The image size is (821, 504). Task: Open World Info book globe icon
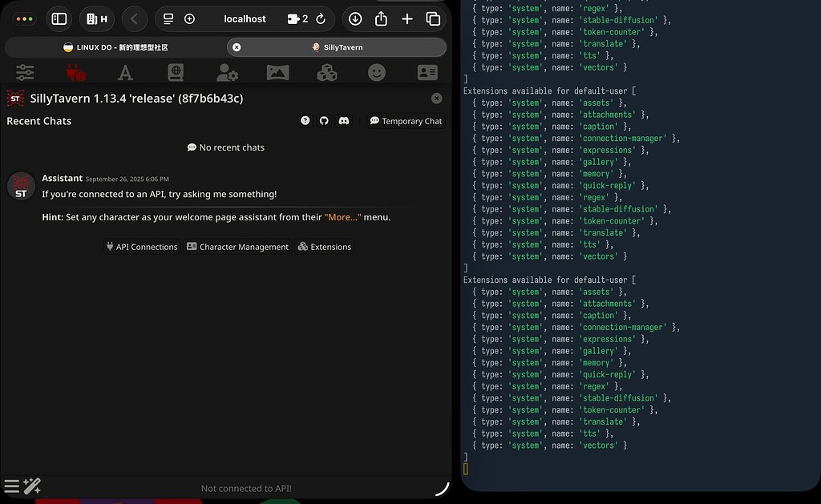coord(176,72)
